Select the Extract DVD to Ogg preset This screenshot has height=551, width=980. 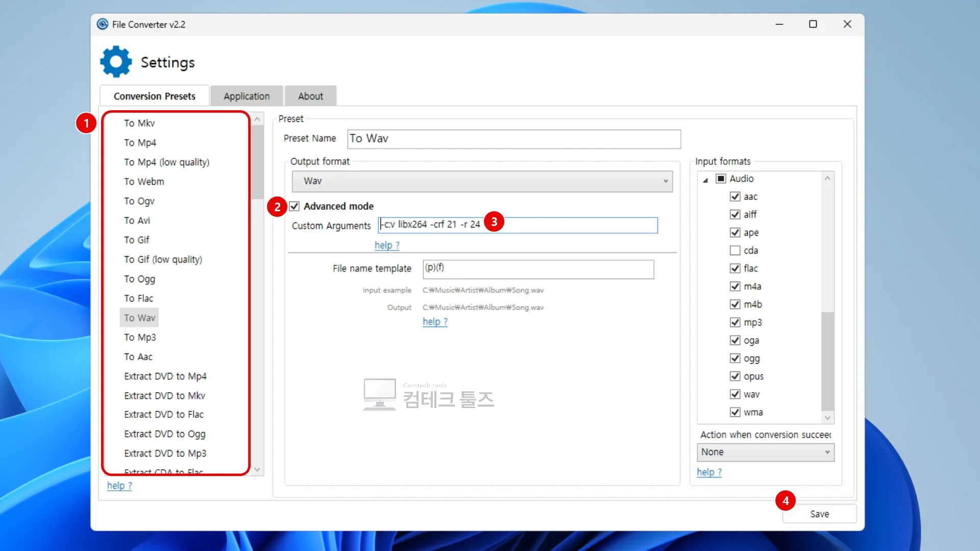(x=165, y=434)
